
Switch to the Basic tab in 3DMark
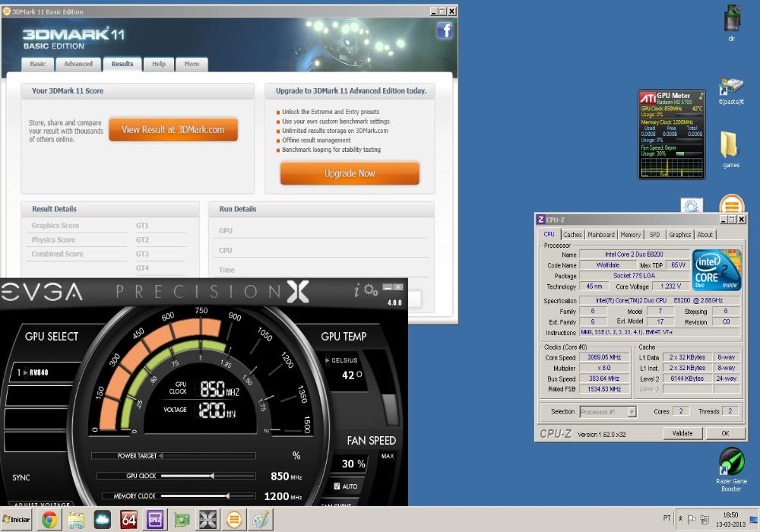pos(37,64)
